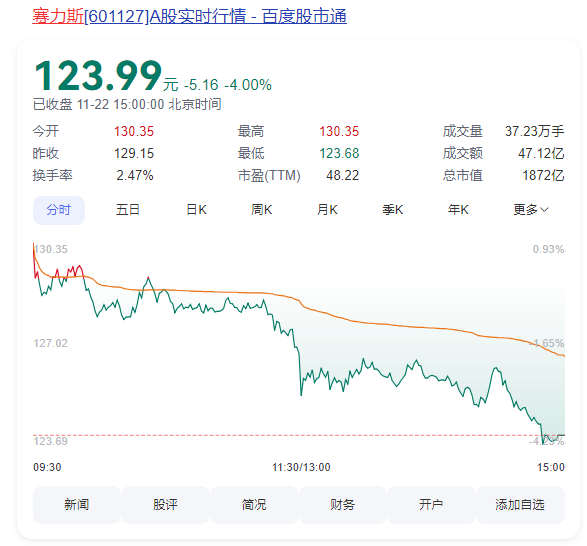The image size is (587, 546).
Task: Switch to the 年K chart tab
Action: [x=458, y=210]
